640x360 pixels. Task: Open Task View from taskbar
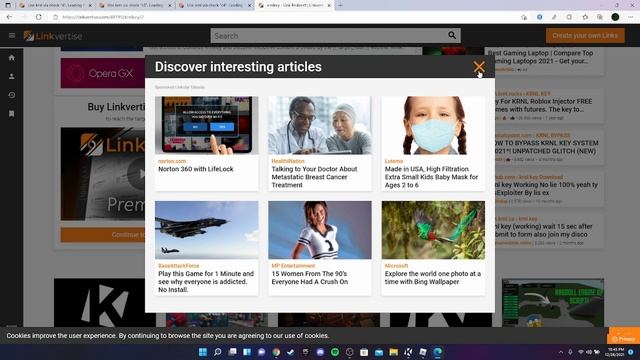232,352
